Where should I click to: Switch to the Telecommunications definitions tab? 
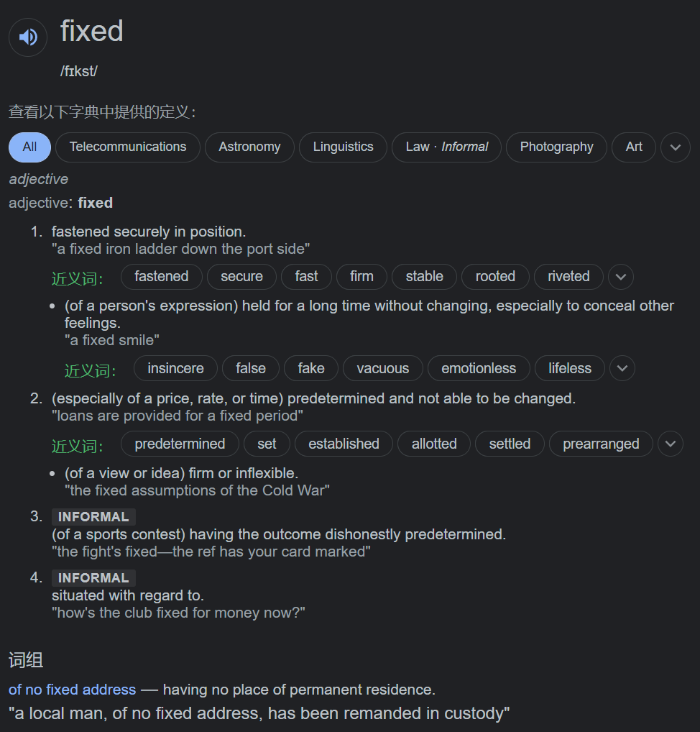coord(128,147)
